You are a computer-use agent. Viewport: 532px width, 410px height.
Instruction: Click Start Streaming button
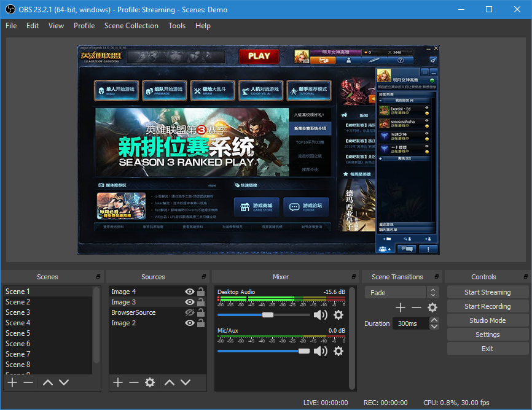(488, 292)
